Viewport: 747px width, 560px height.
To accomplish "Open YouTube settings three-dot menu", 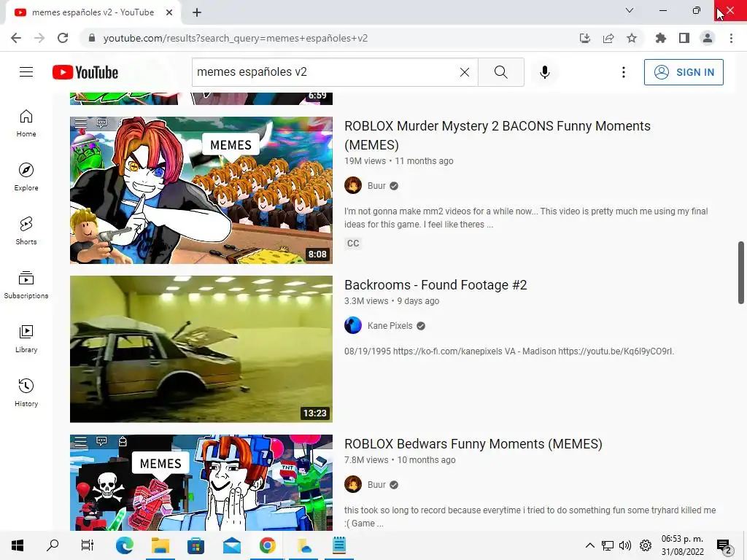I will pyautogui.click(x=623, y=72).
